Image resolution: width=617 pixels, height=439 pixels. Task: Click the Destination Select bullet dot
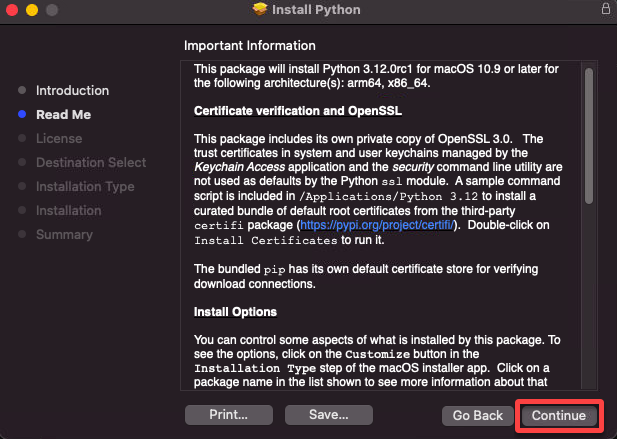click(22, 162)
